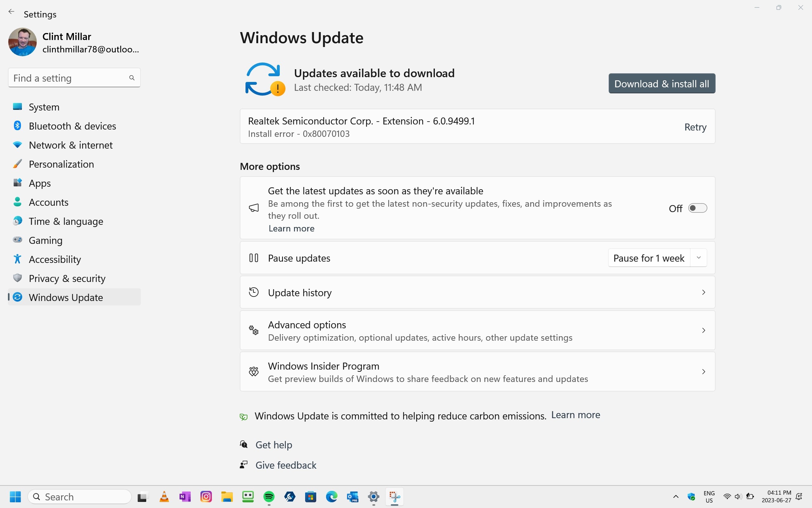Launch Spotify from the taskbar
The image size is (812, 508).
tap(269, 496)
